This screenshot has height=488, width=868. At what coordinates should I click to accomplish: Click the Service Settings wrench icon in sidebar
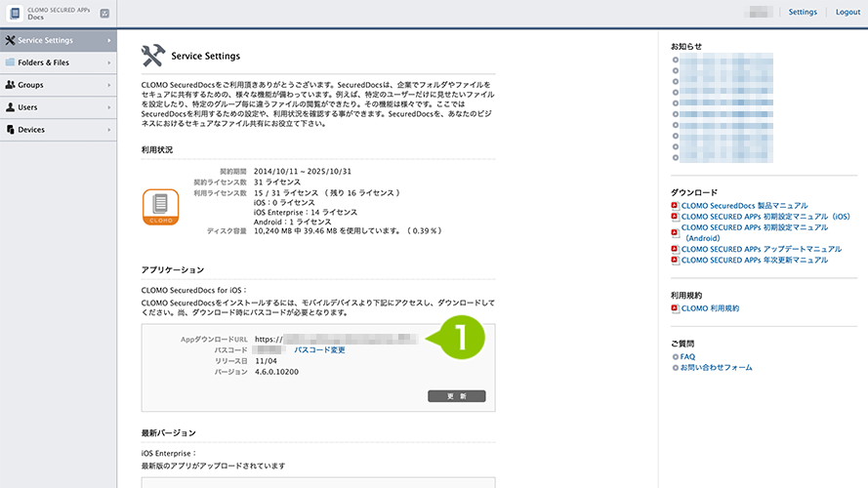[x=10, y=40]
